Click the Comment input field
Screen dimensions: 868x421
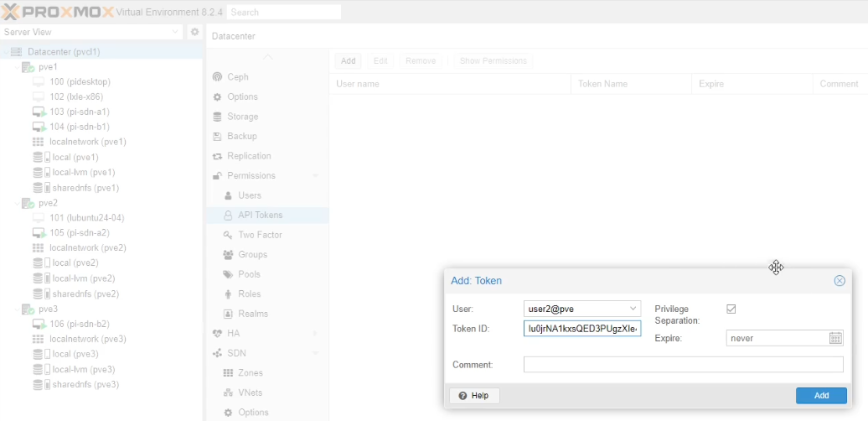pos(683,365)
